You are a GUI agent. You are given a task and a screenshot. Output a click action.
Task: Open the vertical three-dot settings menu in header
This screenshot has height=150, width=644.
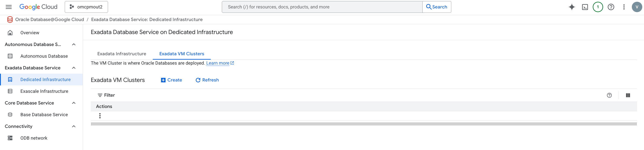click(x=624, y=7)
